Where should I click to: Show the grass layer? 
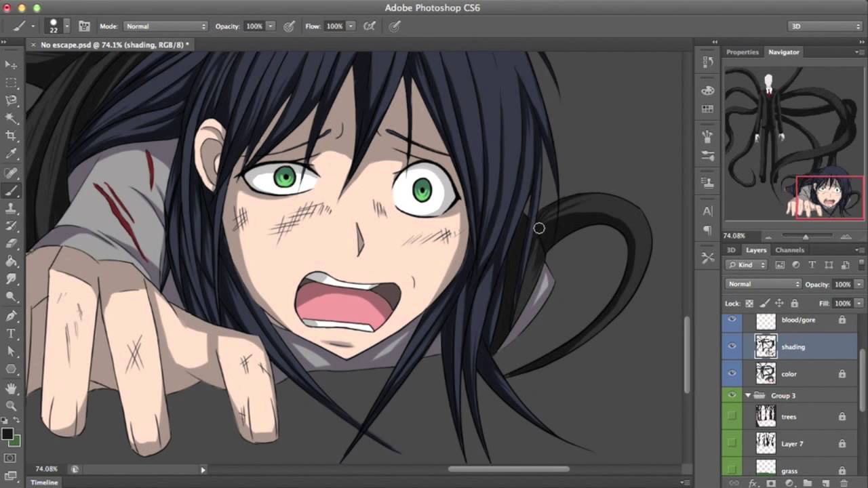[732, 469]
